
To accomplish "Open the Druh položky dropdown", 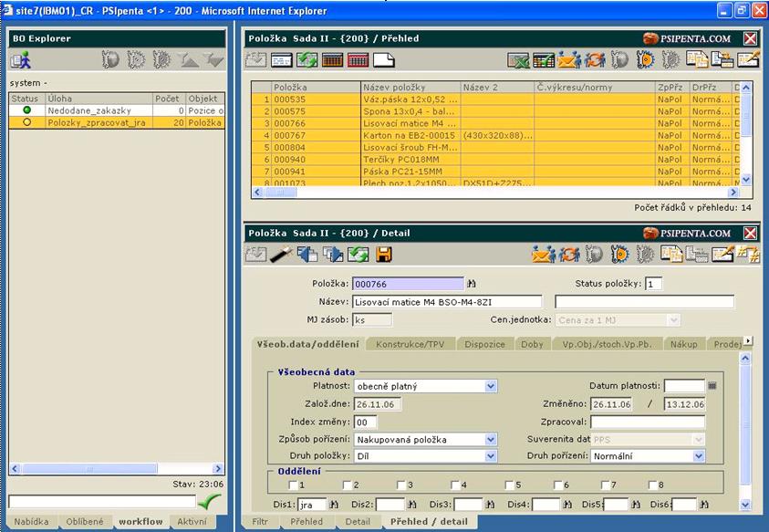I will tap(491, 456).
